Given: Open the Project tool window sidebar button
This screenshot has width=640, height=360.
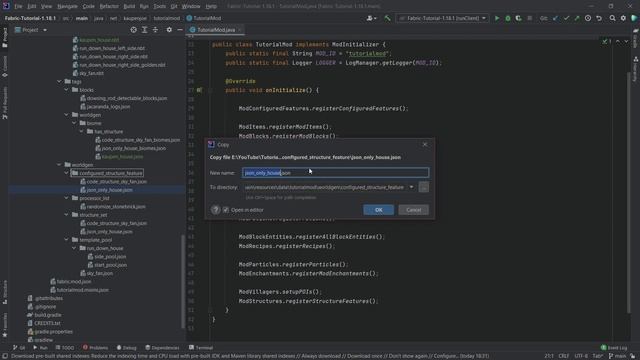Looking at the screenshot, I should point(5,38).
